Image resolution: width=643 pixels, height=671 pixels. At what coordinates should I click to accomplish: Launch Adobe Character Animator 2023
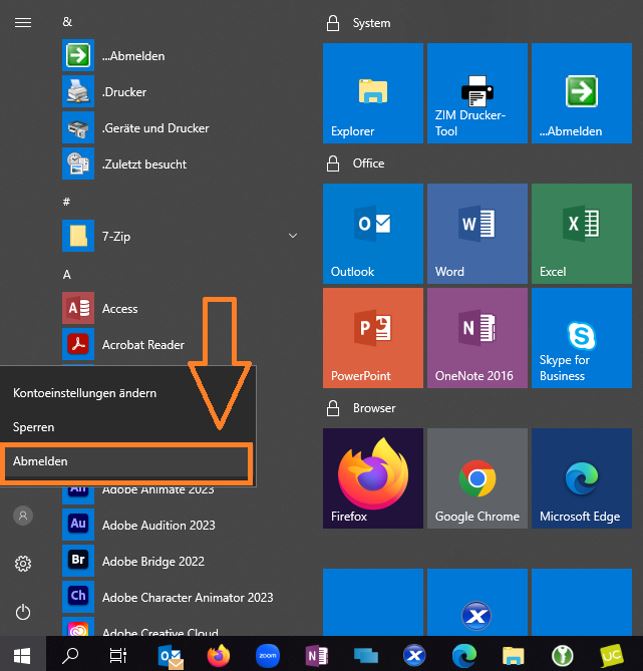pos(180,597)
